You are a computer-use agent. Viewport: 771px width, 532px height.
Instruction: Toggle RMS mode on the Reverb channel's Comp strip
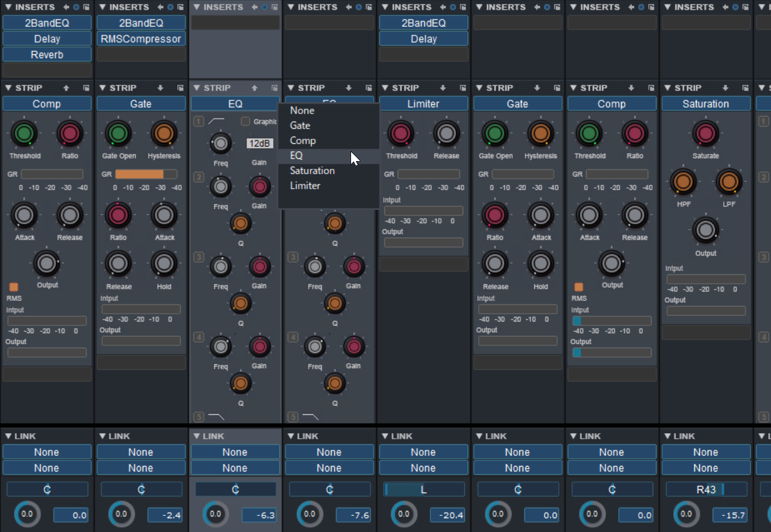click(x=14, y=287)
